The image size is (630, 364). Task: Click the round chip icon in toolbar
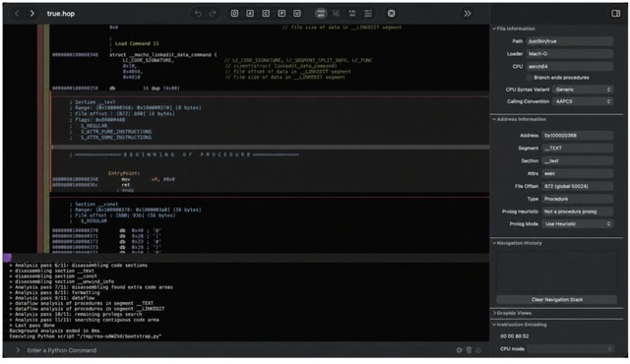tap(392, 14)
